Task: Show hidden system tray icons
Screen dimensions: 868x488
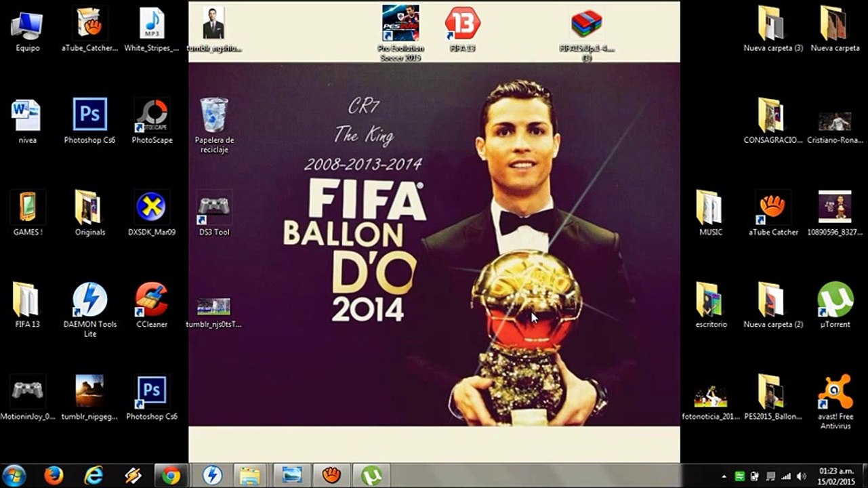Action: (x=724, y=476)
